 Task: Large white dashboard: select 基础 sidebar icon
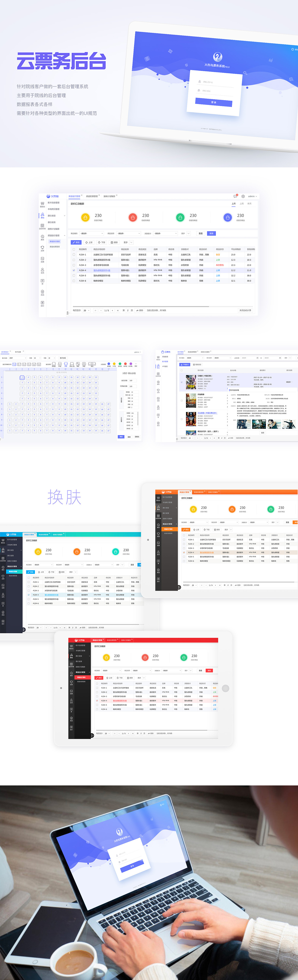42,215
